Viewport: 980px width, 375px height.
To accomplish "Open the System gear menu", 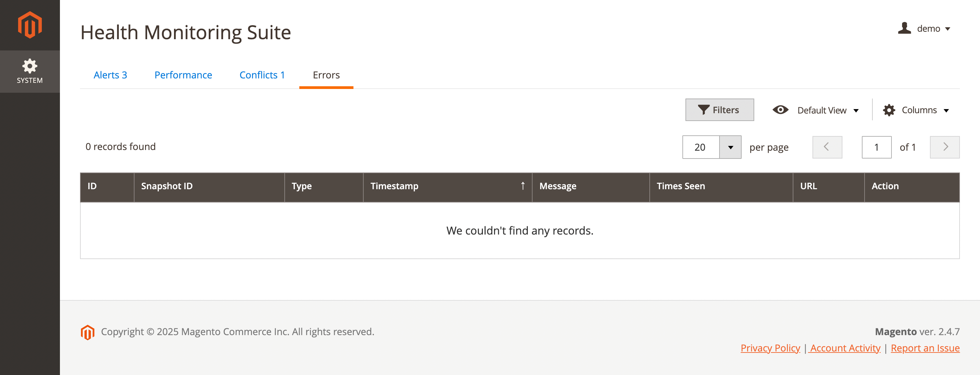I will coord(30,71).
